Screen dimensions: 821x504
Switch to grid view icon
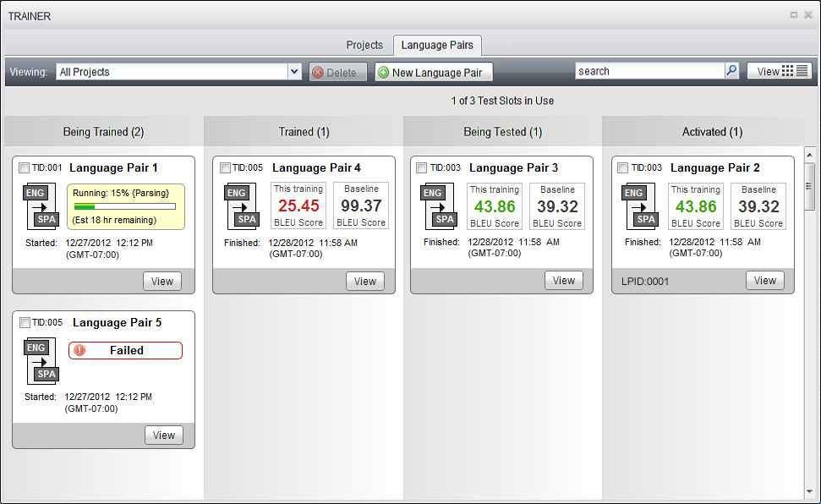pyautogui.click(x=787, y=72)
